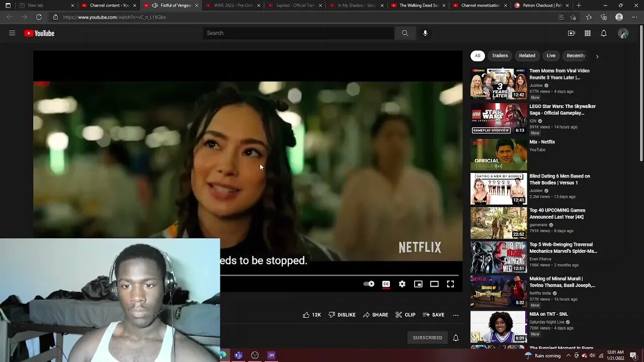The image size is (644, 362).
Task: Switch to miniplayer mode
Action: 418,284
